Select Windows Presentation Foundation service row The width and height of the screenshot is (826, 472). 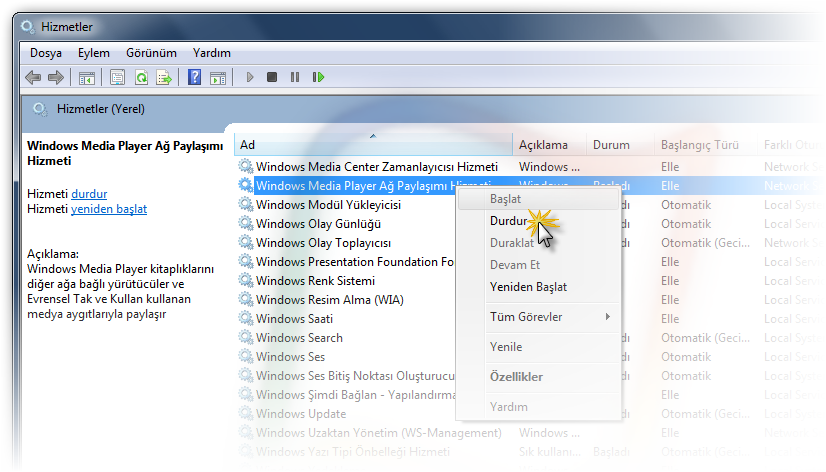[355, 262]
